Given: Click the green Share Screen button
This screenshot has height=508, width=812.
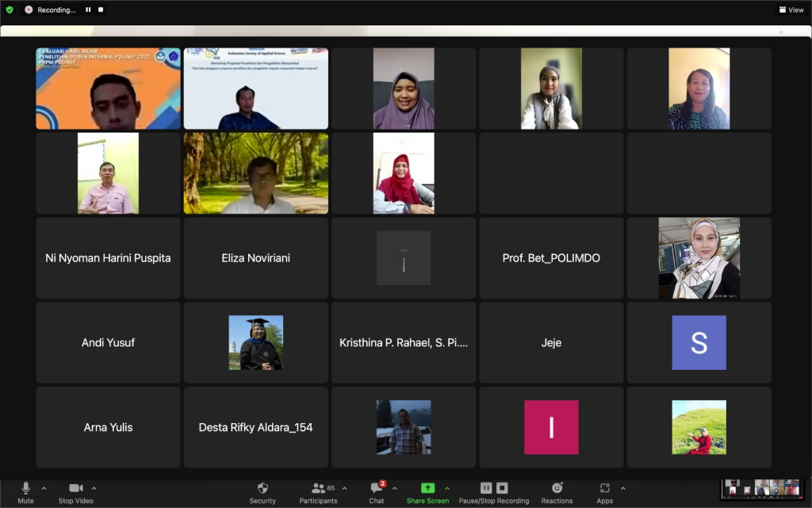Looking at the screenshot, I should coord(427,492).
